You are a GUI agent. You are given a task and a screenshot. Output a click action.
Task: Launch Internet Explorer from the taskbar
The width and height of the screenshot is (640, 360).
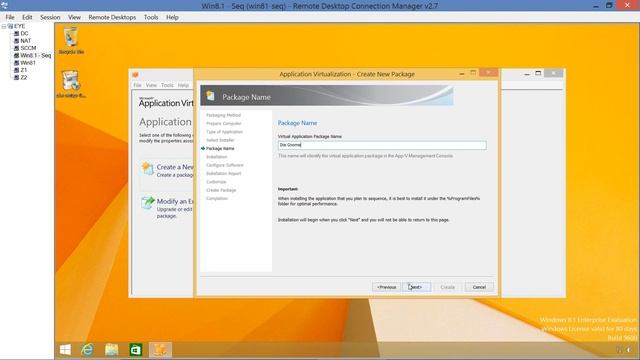point(87,350)
